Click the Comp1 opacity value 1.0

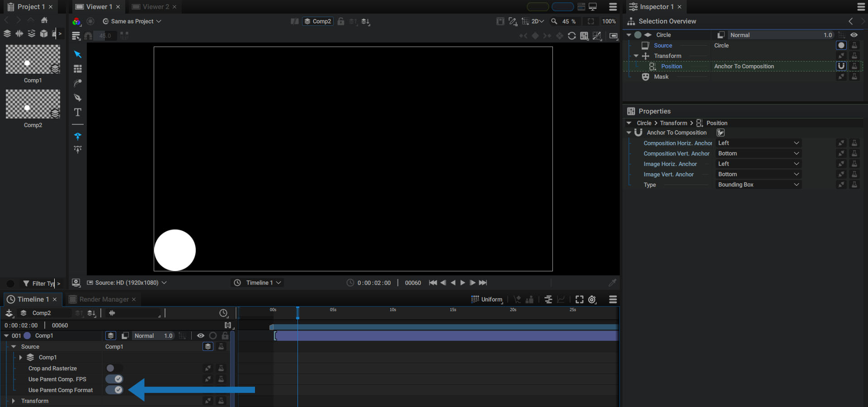click(x=168, y=336)
